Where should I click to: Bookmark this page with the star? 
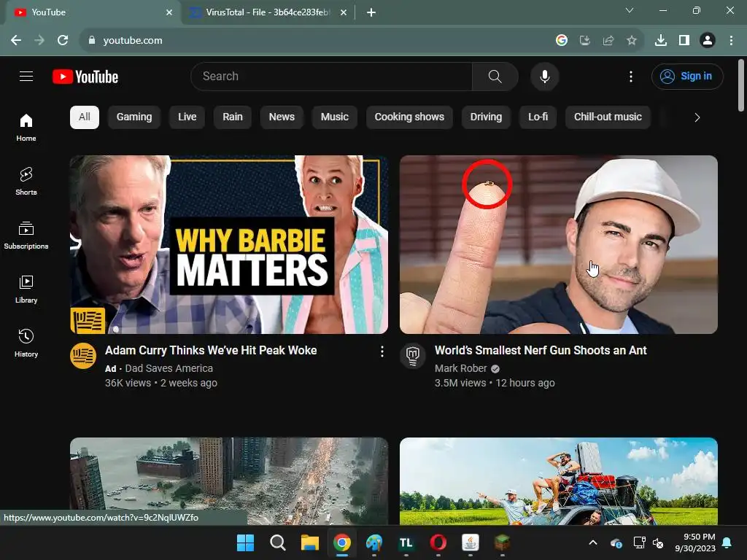coord(631,41)
